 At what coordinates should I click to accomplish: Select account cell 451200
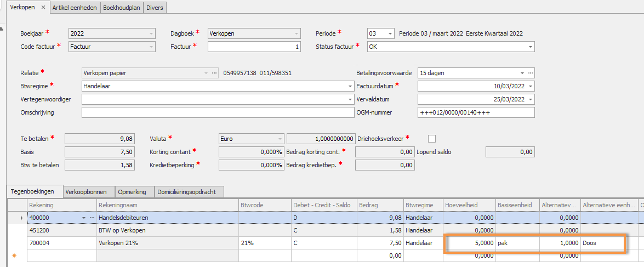click(61, 230)
